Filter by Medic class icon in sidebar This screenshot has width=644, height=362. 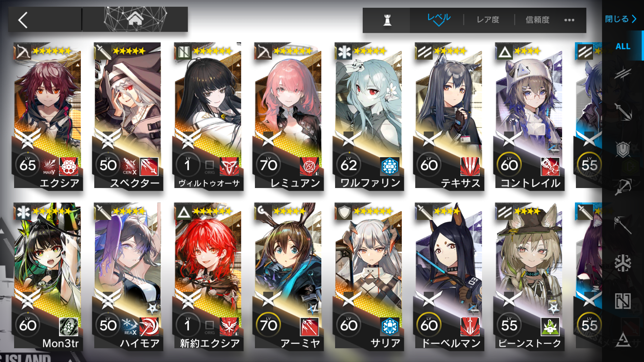pyautogui.click(x=623, y=263)
